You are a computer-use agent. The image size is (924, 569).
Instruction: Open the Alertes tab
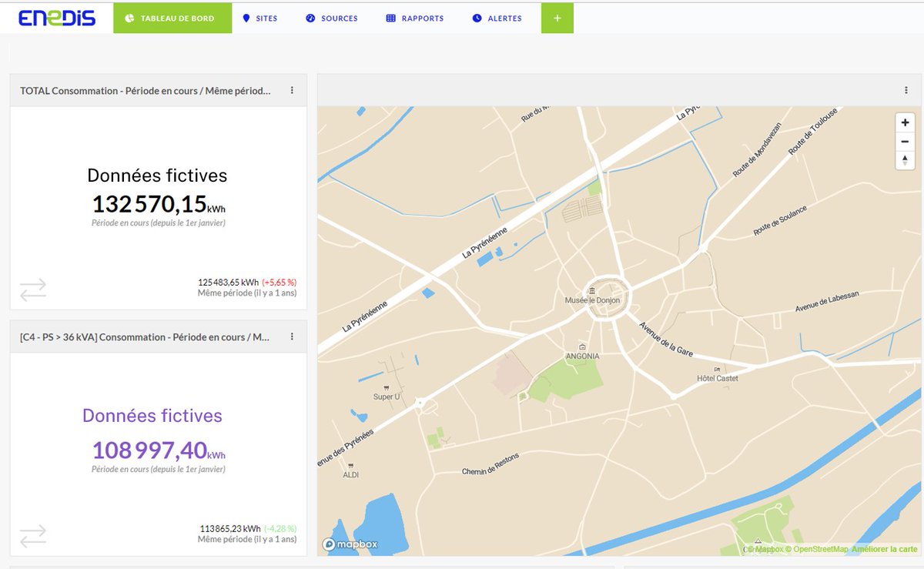(x=497, y=18)
